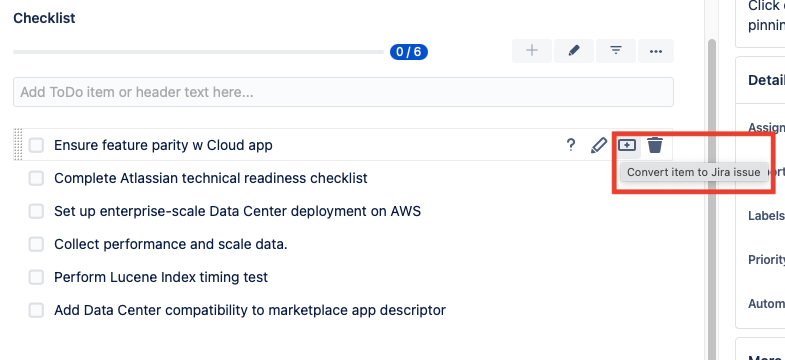Viewport: 785px width, 360px height.
Task: Select 'Perform Lucene Index timing test' item text
Action: (x=161, y=277)
